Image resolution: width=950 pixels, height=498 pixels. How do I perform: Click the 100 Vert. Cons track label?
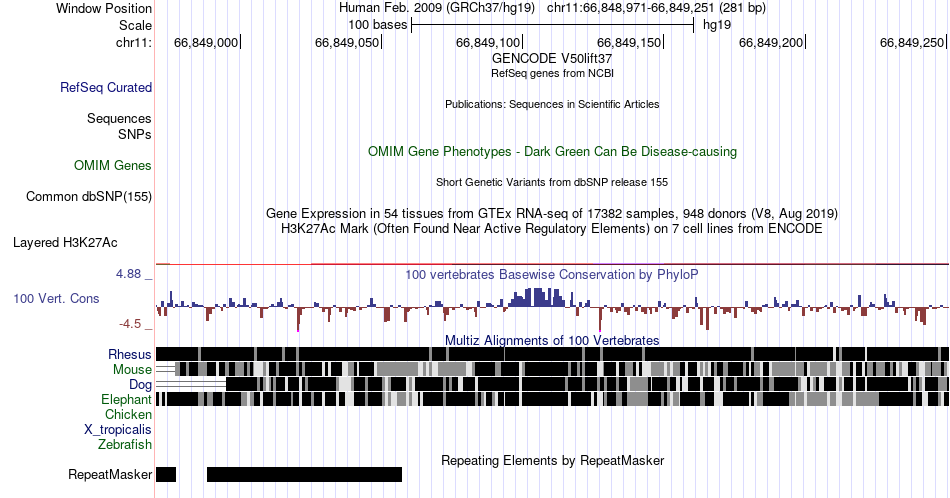click(x=56, y=298)
